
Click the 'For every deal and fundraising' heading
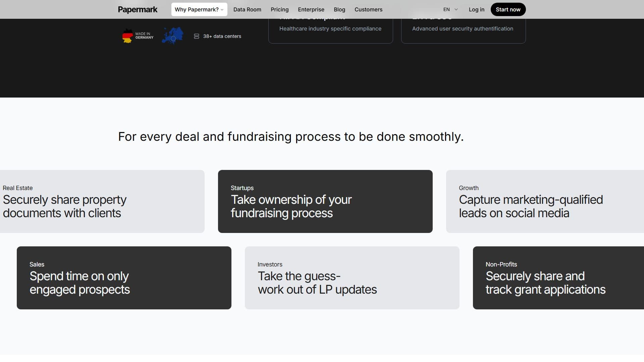(x=291, y=137)
